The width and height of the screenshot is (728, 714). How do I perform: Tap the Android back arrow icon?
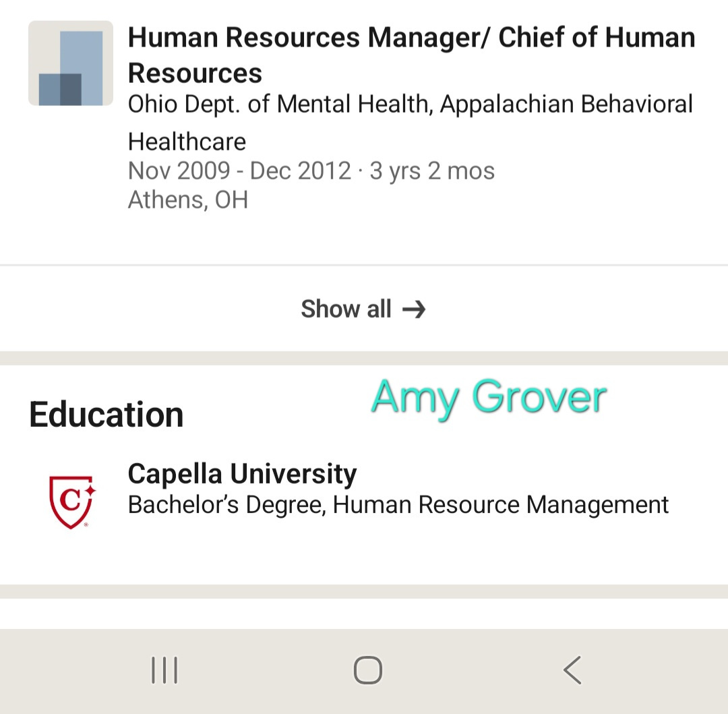[572, 670]
